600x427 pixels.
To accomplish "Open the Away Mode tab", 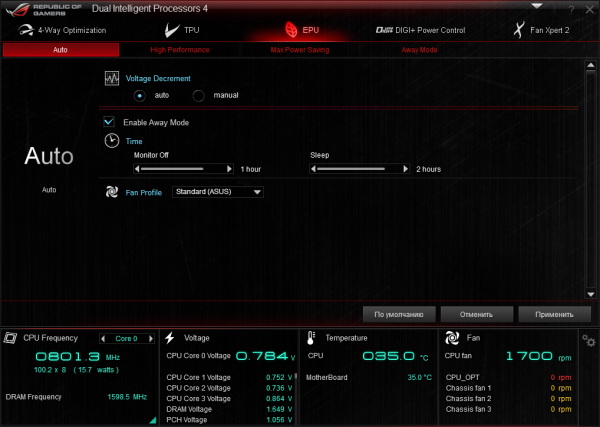I will point(419,50).
